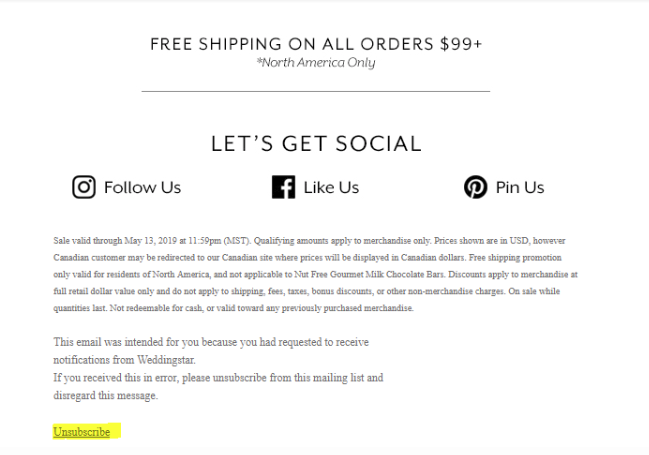Click the Nut Free Gourmet Milk Chocolate Bars text
Image resolution: width=649 pixels, height=455 pixels.
369,274
